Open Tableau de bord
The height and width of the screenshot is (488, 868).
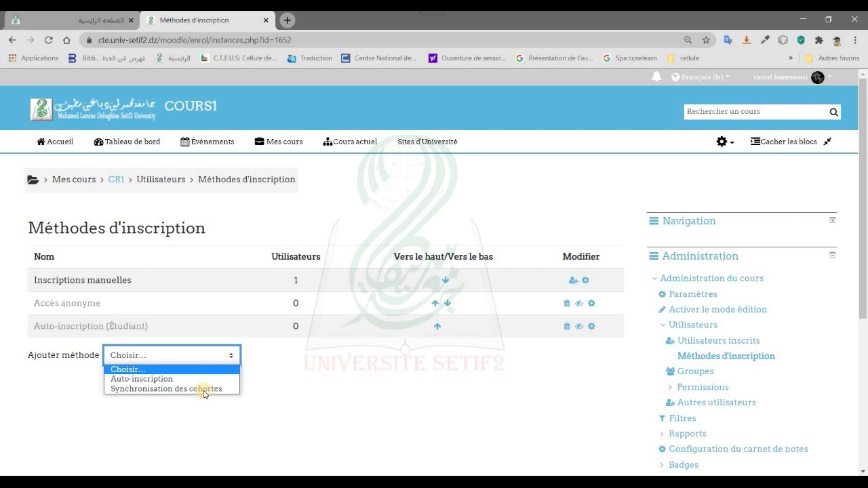(127, 142)
